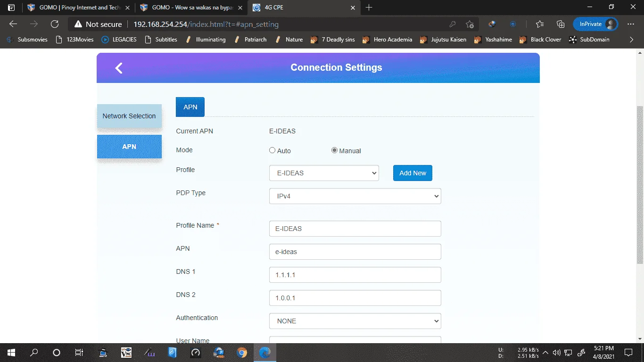Click the browser address bar URL
The image size is (644, 362).
pos(206,24)
